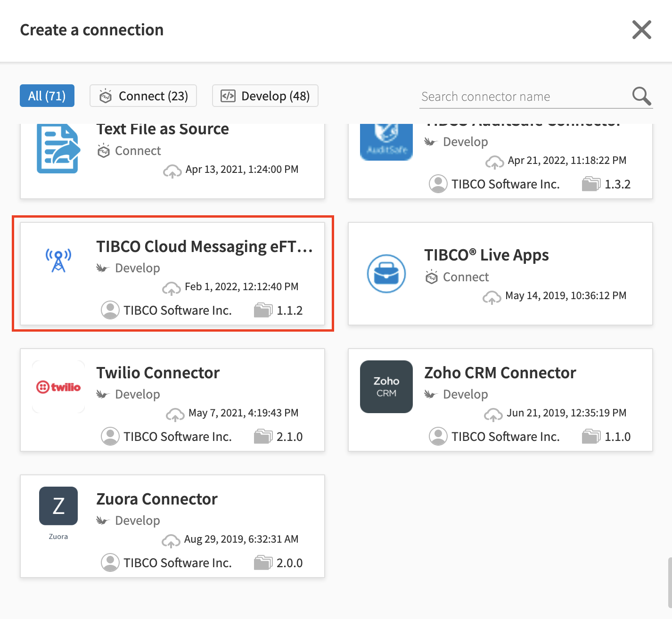The width and height of the screenshot is (672, 619).
Task: Filter by Develop (48) connectors
Action: (265, 96)
